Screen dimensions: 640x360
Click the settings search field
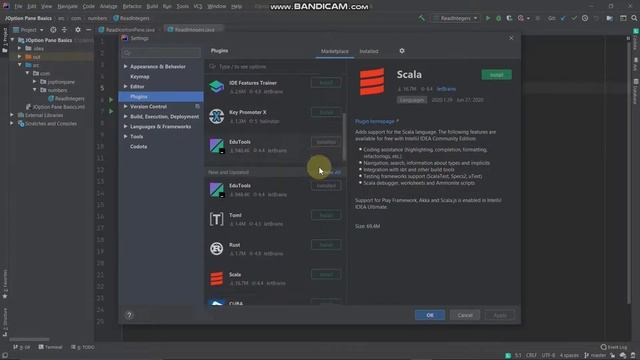point(161,53)
